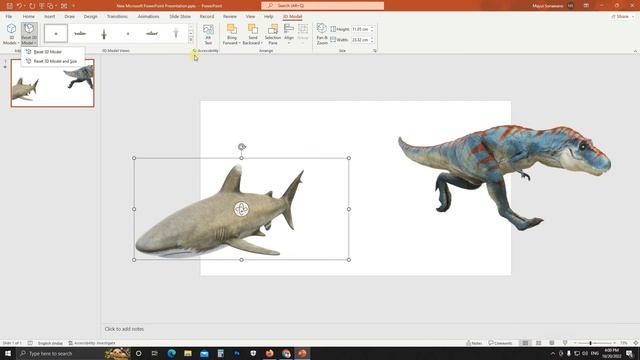Open Comments from status bar
Viewport: 640px width, 360px height.
500,343
